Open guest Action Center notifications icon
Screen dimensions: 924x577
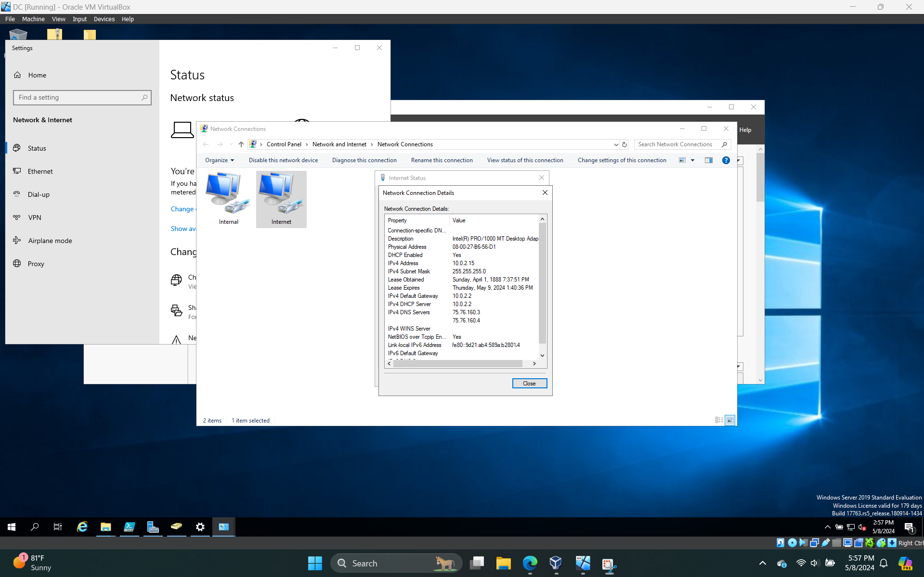pos(909,527)
